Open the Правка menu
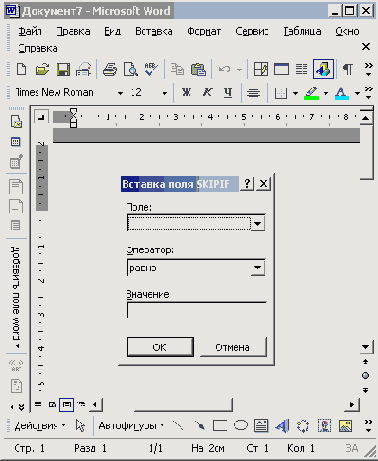 [x=73, y=31]
